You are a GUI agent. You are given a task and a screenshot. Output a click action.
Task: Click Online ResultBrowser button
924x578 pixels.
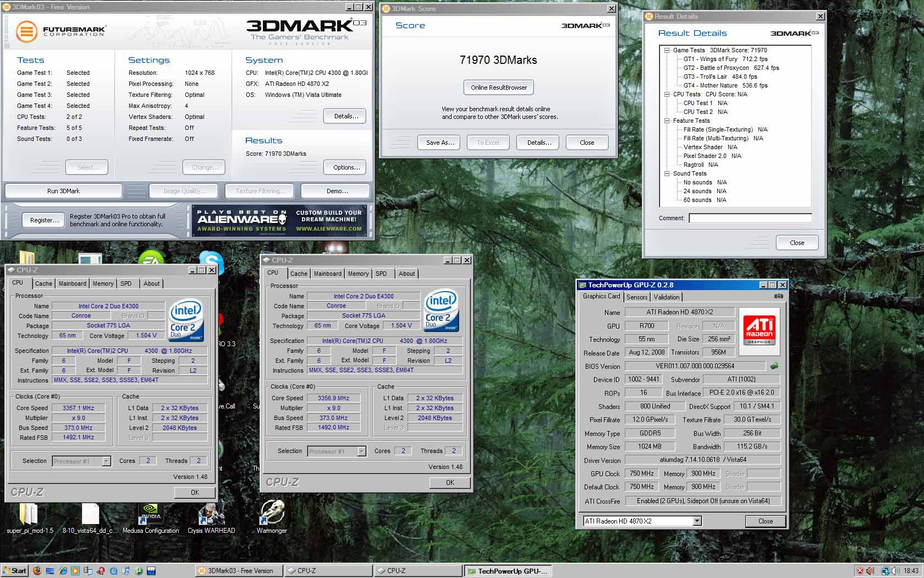499,88
